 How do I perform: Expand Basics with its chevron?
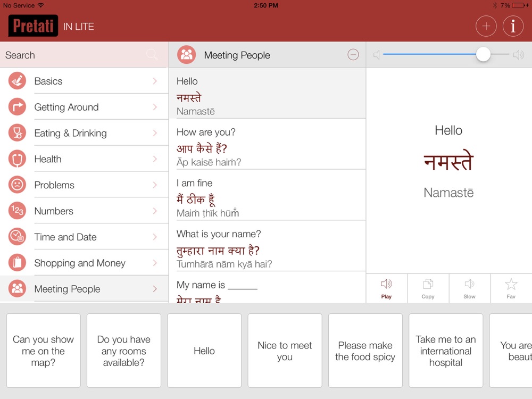(155, 81)
